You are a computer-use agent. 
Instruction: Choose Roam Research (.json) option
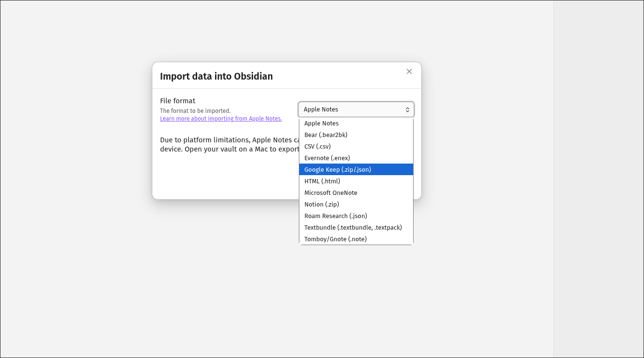[356, 216]
